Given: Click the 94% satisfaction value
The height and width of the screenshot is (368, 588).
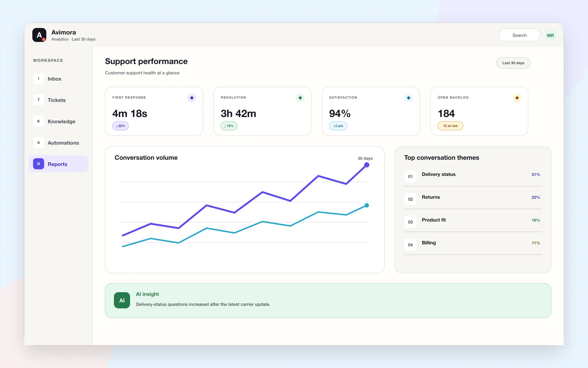Looking at the screenshot, I should click(340, 114).
